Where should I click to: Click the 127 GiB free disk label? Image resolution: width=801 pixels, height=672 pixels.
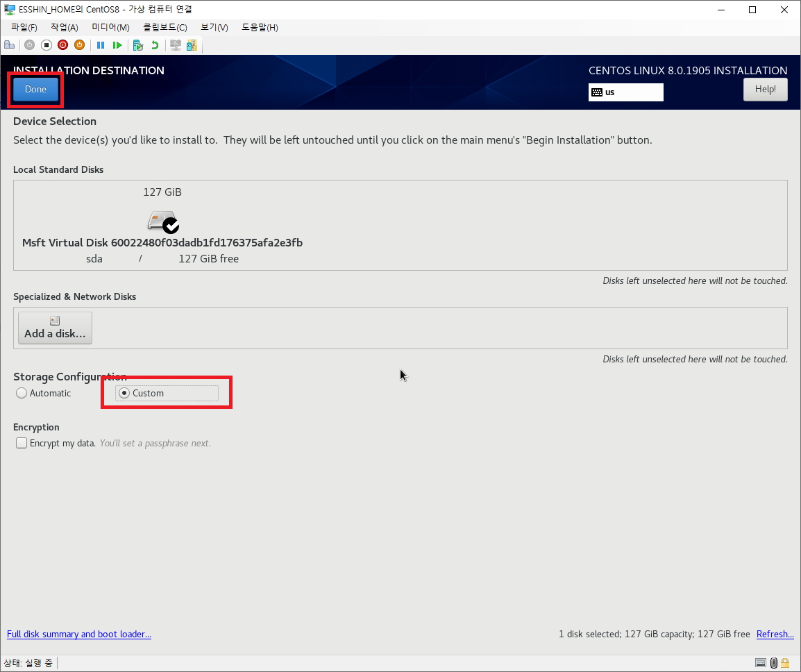(x=208, y=258)
